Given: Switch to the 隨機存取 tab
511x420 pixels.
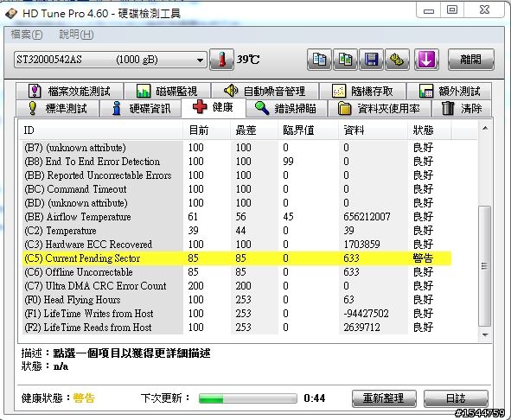Looking at the screenshot, I should pos(362,91).
